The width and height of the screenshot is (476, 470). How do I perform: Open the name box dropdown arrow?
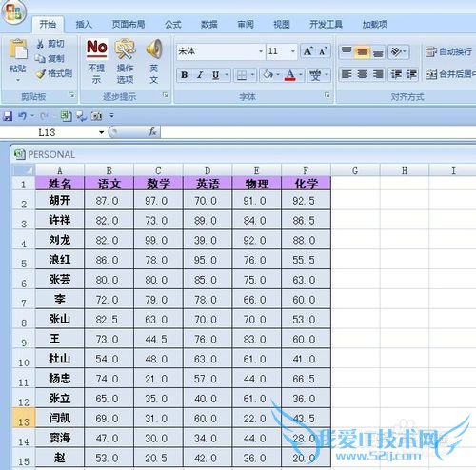tap(101, 132)
